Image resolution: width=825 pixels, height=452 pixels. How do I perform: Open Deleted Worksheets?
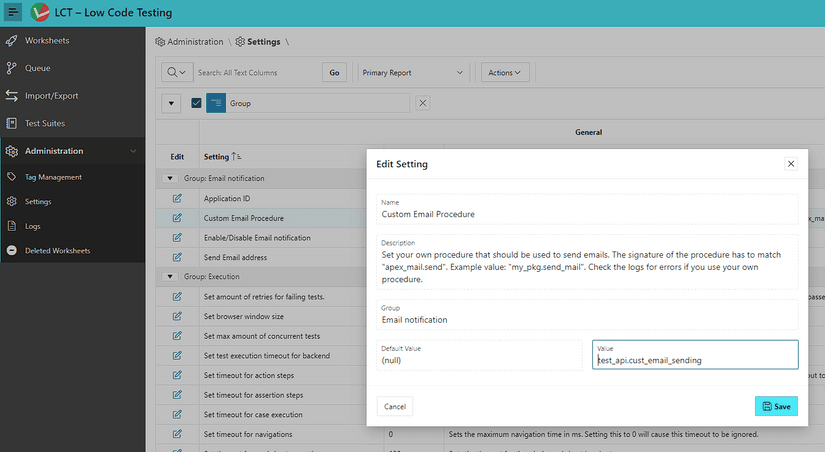tap(73, 250)
